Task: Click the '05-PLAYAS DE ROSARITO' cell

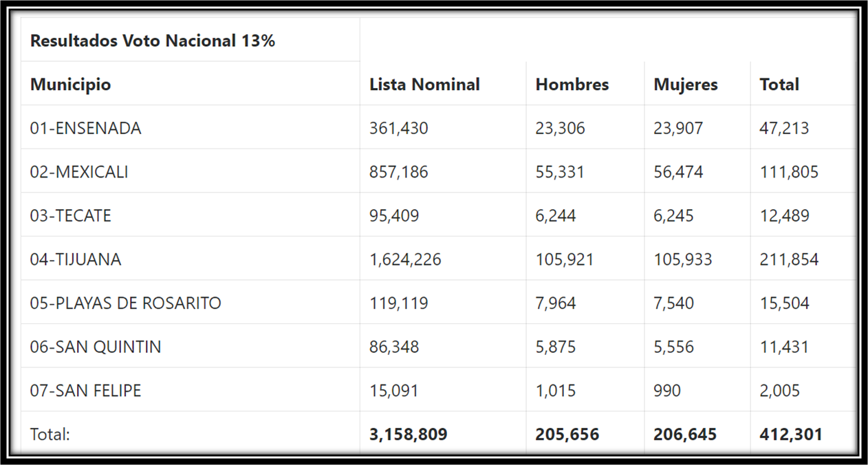Action: click(x=126, y=303)
